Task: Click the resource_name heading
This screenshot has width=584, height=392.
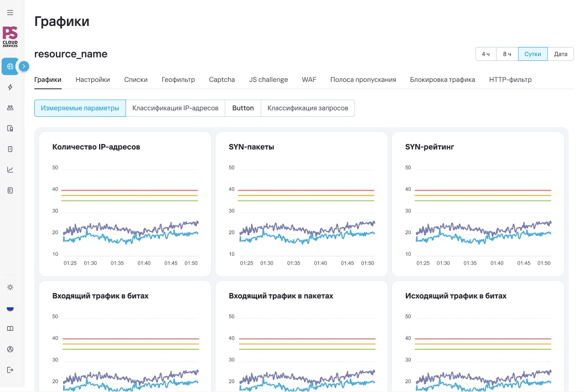Action: pyautogui.click(x=71, y=54)
